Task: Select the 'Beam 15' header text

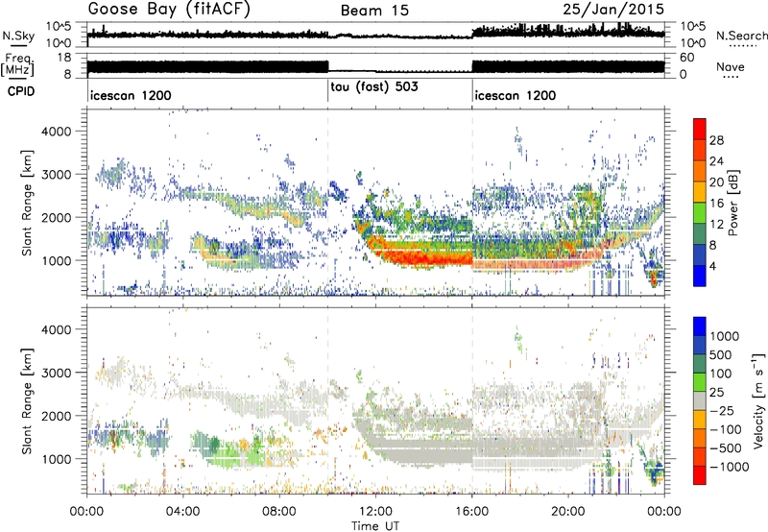Action: pyautogui.click(x=374, y=11)
